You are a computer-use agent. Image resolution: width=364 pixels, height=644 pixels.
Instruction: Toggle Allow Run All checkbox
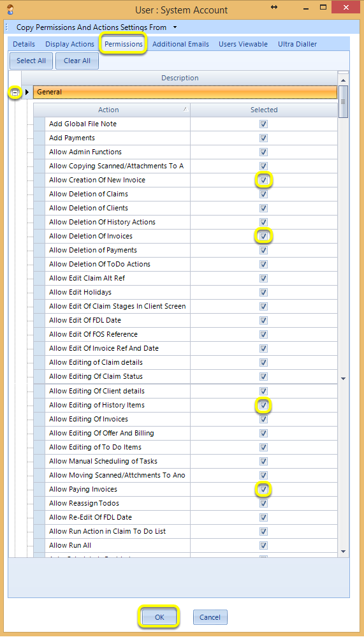(x=264, y=545)
